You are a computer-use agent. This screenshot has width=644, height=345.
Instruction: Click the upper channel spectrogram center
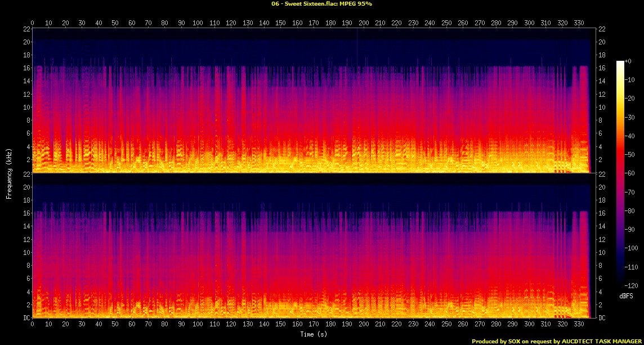coord(311,100)
